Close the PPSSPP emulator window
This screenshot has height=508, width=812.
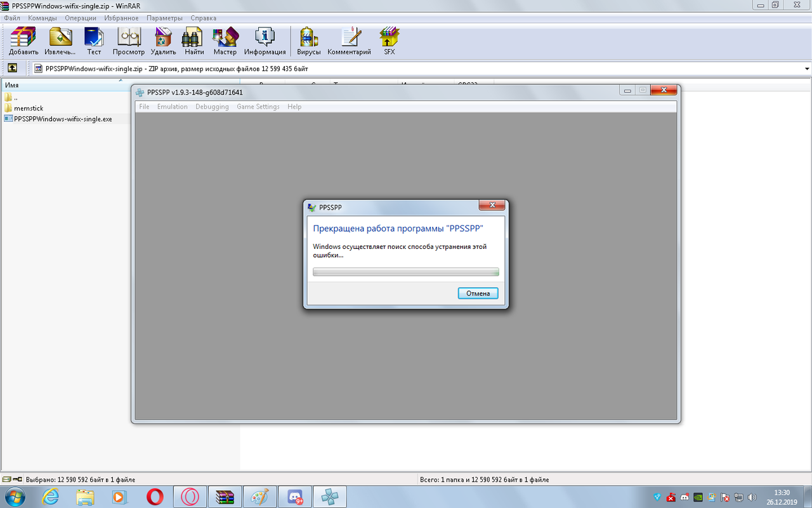coord(664,90)
